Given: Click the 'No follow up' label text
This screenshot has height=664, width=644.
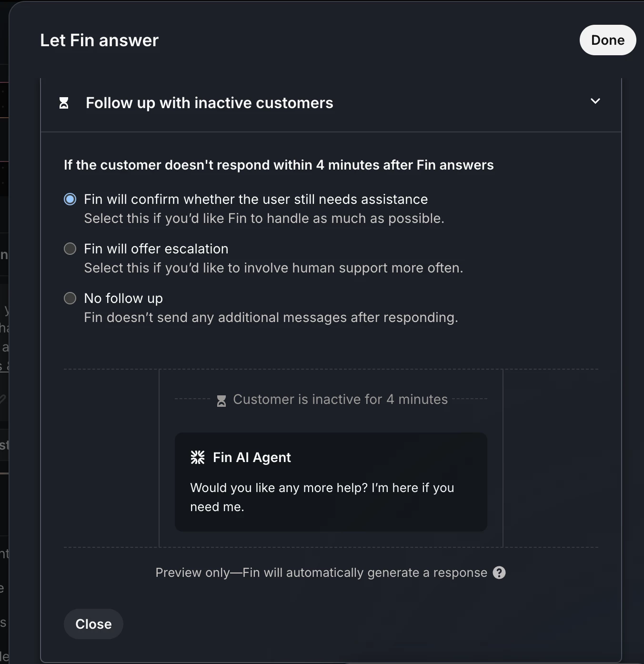Looking at the screenshot, I should click(x=123, y=298).
